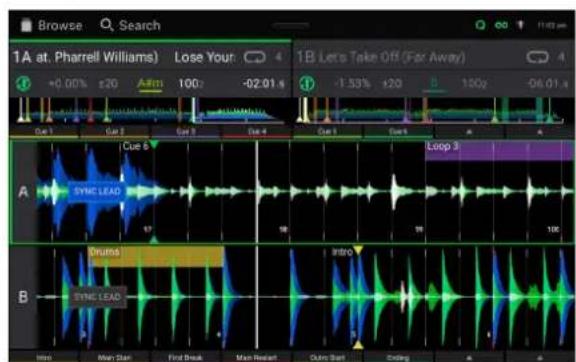Click the Intro cue marker on waveform B
Screen dimensions: 576x362
point(347,252)
